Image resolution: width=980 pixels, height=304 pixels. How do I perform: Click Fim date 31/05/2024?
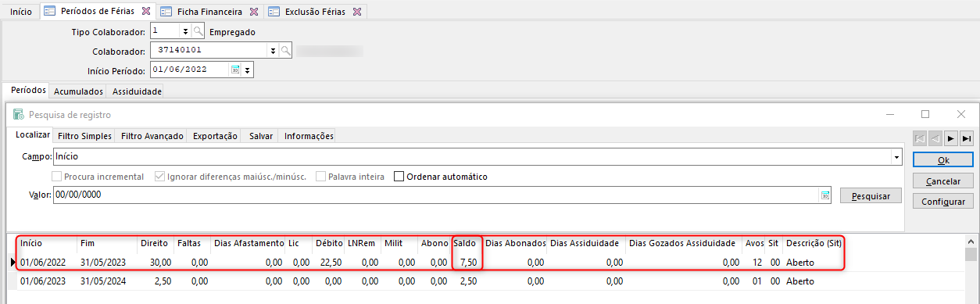[102, 281]
